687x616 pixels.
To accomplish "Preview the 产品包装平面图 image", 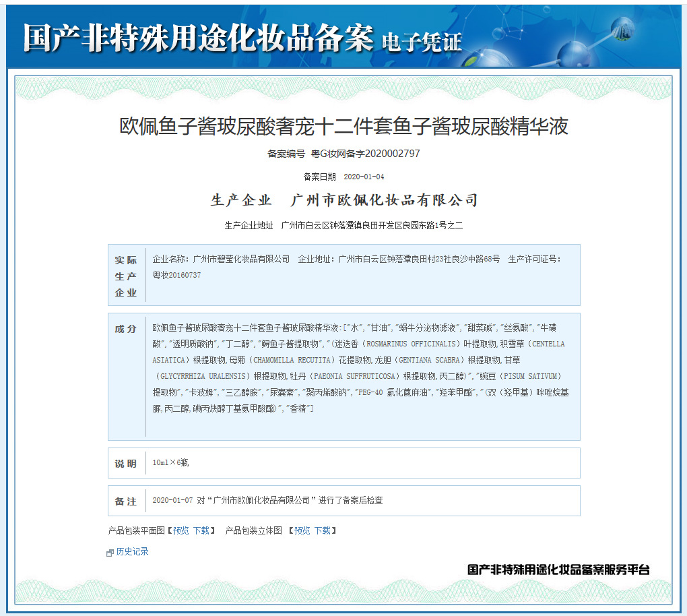I will pos(181,530).
